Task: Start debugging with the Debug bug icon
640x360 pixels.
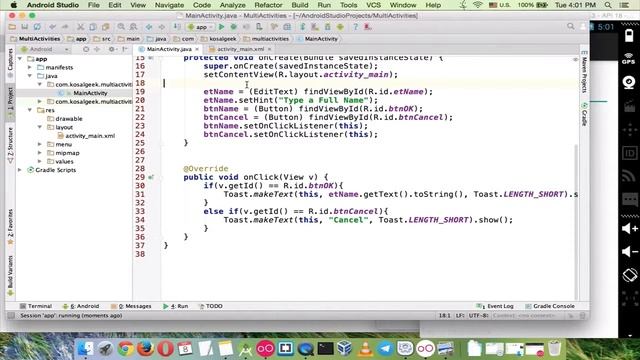Action: click(233, 27)
